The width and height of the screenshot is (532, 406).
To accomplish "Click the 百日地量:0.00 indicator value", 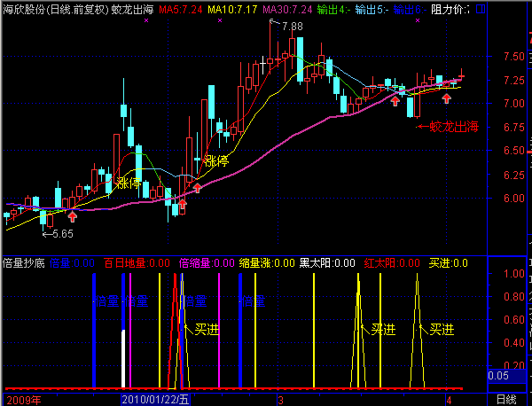I will tap(137, 263).
